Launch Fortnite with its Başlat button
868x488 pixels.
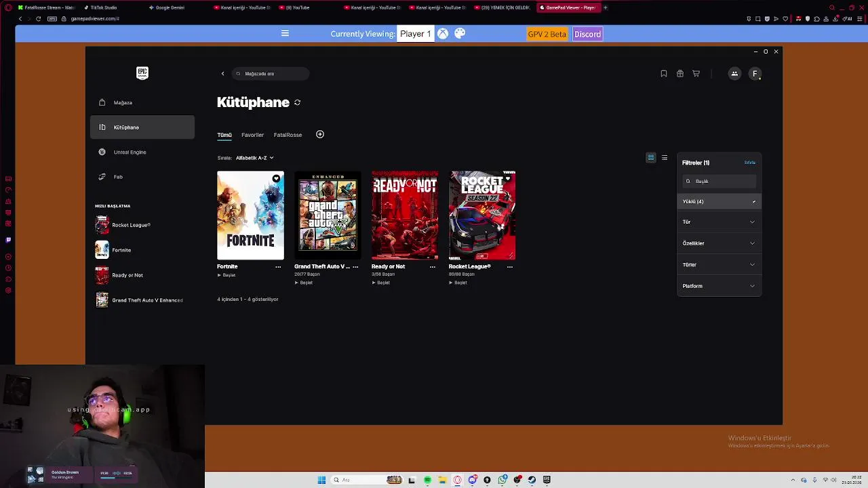point(226,275)
